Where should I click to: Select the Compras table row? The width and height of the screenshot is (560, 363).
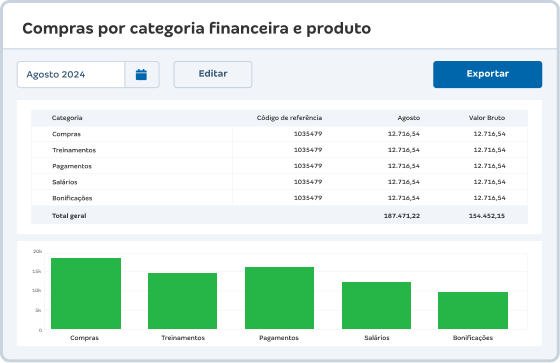(279, 134)
